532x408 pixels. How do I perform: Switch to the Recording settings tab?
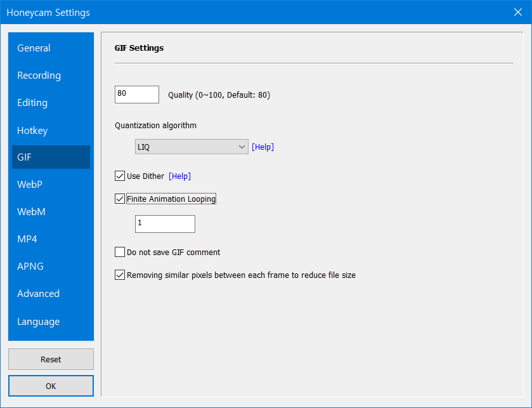coord(39,76)
